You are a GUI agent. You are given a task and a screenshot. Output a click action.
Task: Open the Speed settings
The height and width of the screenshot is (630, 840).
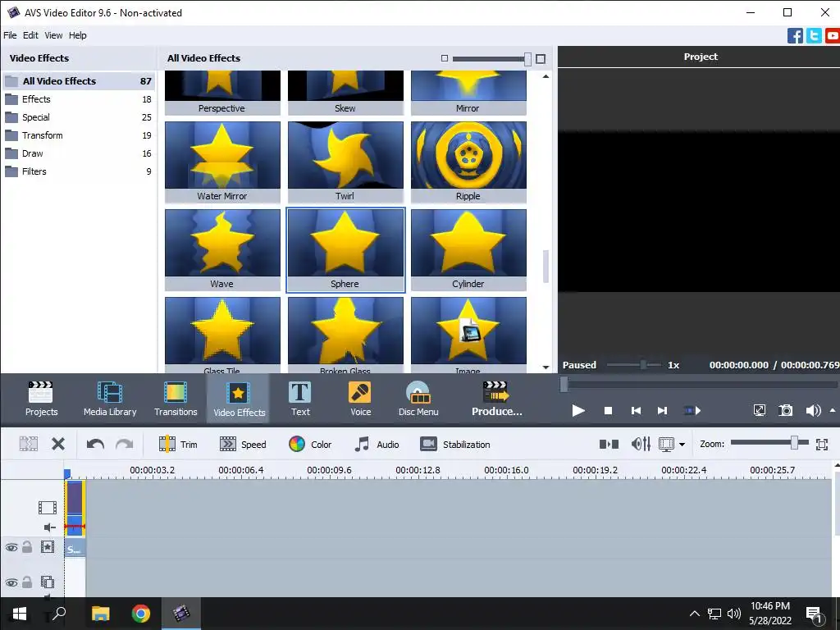point(243,444)
